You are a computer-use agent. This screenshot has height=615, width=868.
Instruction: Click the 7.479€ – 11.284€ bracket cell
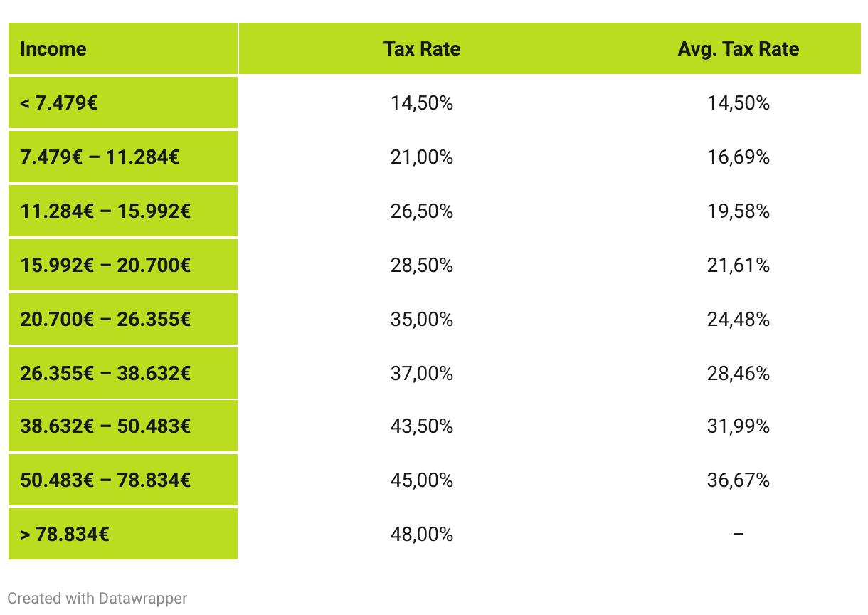coord(123,157)
